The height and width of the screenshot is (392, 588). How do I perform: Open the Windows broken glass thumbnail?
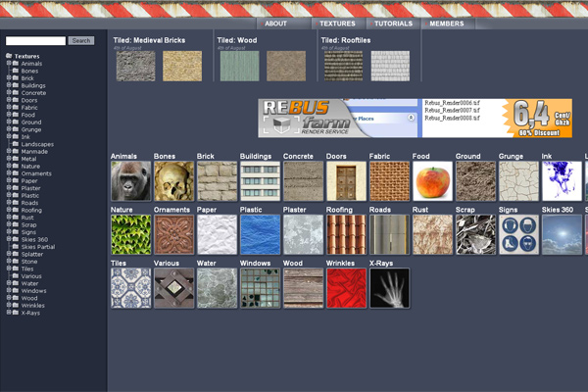(x=261, y=288)
